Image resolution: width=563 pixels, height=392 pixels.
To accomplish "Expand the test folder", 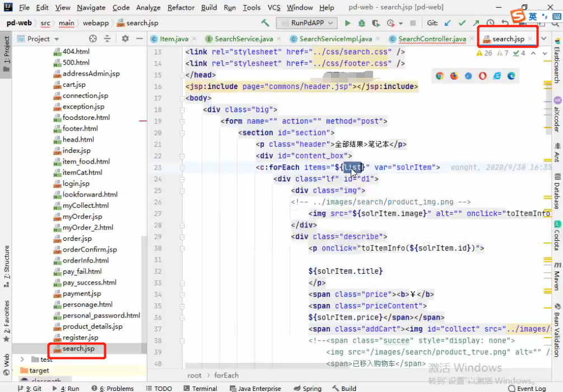I will [x=22, y=360].
